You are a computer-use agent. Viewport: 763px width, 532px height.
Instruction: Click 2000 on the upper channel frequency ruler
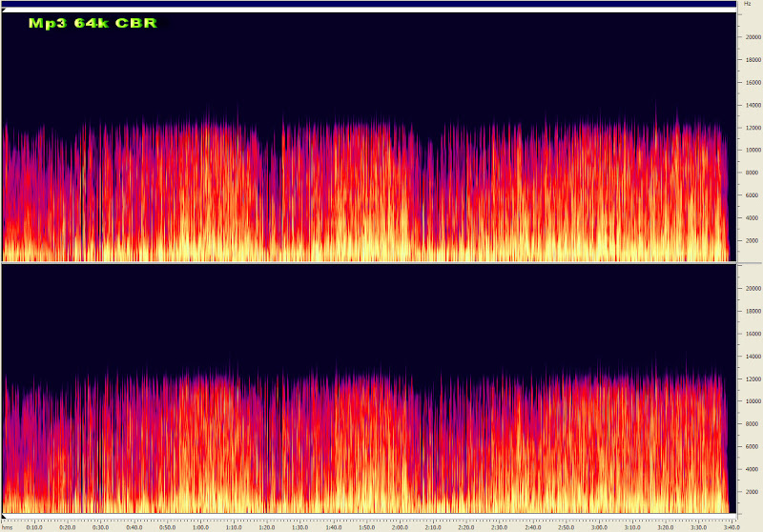(751, 240)
